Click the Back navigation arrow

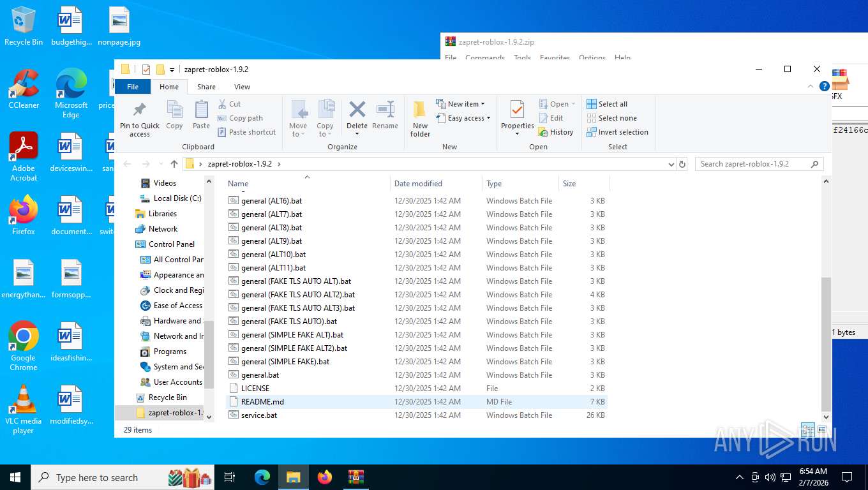127,164
